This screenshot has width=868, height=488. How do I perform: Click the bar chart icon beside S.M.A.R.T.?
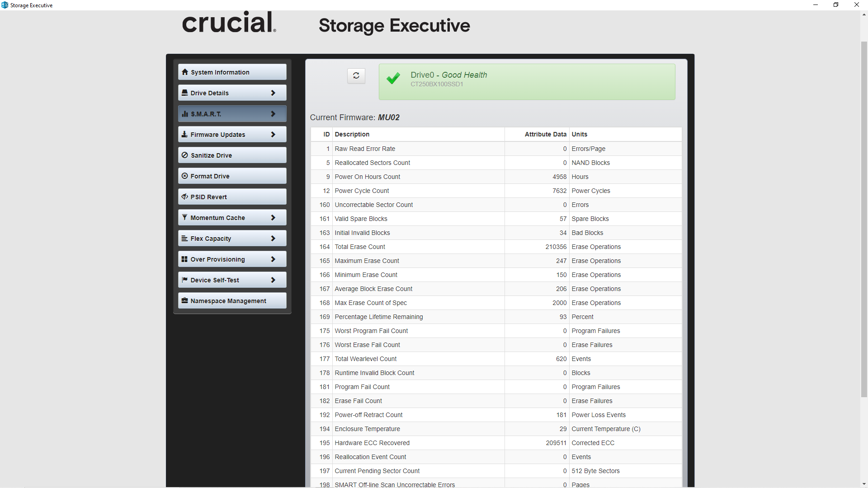[185, 114]
